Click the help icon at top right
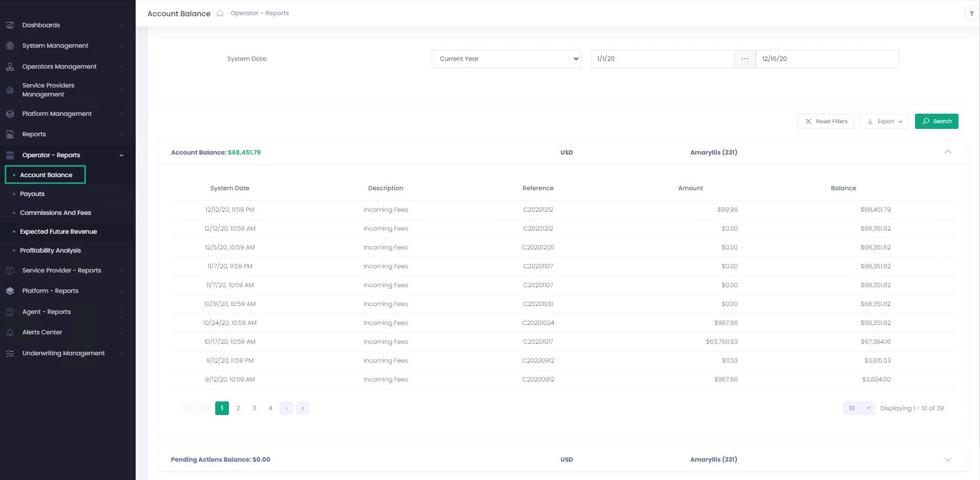 (971, 14)
